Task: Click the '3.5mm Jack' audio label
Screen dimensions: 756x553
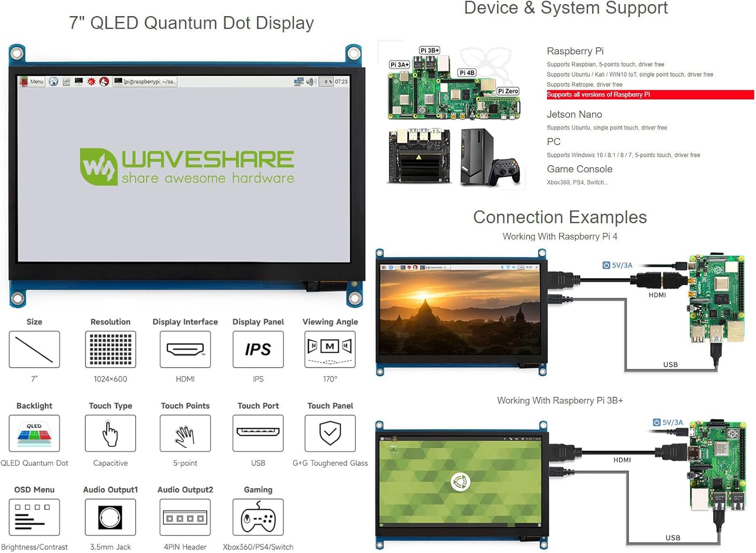Action: (110, 547)
